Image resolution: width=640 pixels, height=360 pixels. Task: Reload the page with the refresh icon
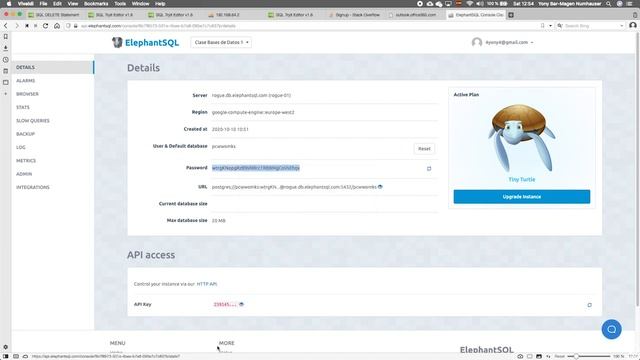(x=45, y=26)
